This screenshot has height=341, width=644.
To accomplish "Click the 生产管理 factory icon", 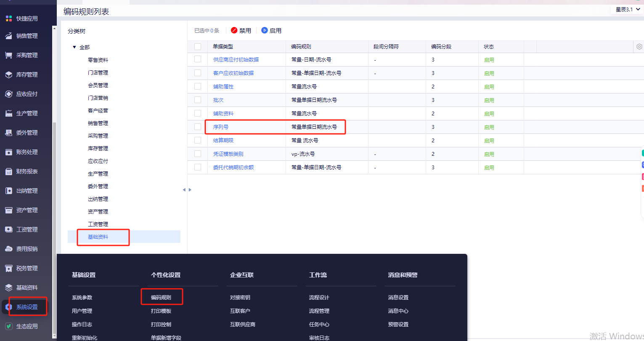I will (8, 113).
